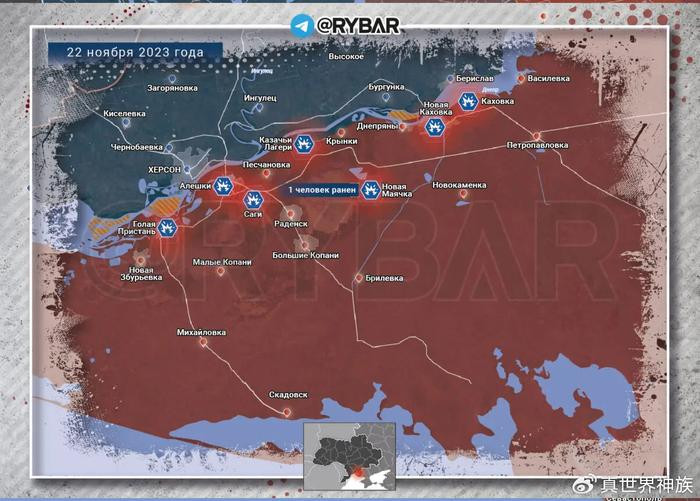Click the Михайловка town marker
The image size is (700, 501).
click(203, 343)
